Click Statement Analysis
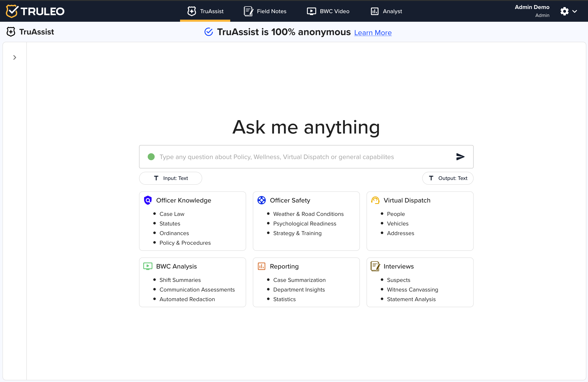The width and height of the screenshot is (588, 382). [411, 299]
